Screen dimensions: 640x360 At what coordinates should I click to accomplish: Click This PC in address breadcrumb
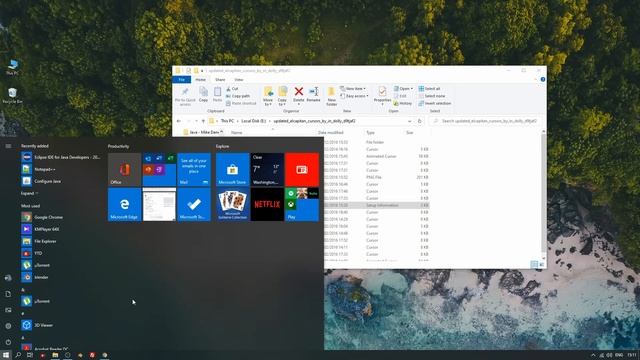coord(227,121)
